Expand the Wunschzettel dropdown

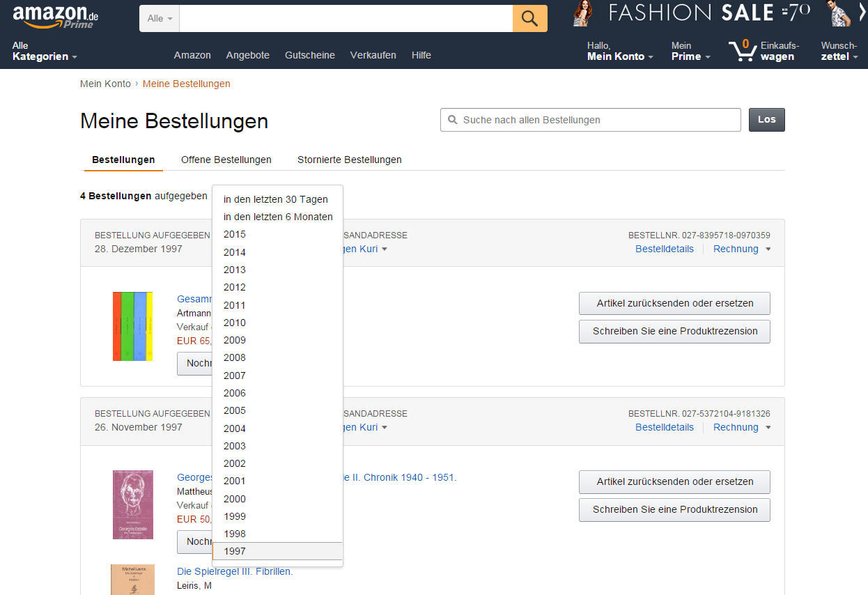click(839, 51)
